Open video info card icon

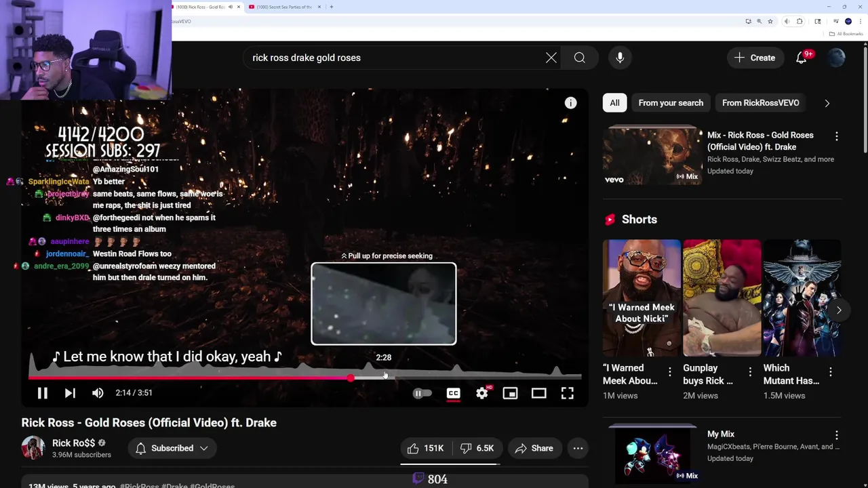570,103
